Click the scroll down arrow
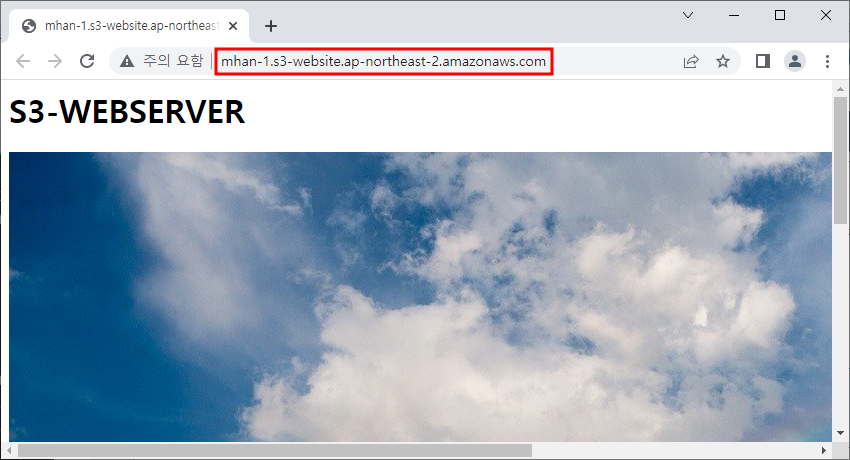Image resolution: width=850 pixels, height=460 pixels. pos(840,433)
